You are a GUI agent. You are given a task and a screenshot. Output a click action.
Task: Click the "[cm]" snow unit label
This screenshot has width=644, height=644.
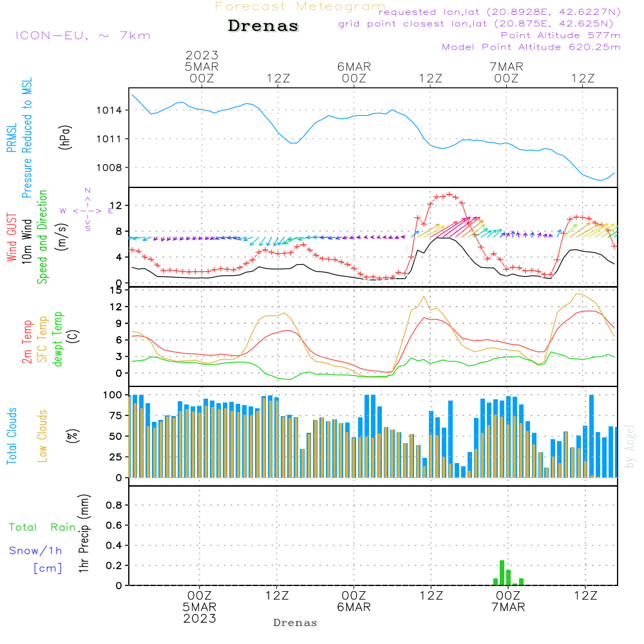coord(48,569)
